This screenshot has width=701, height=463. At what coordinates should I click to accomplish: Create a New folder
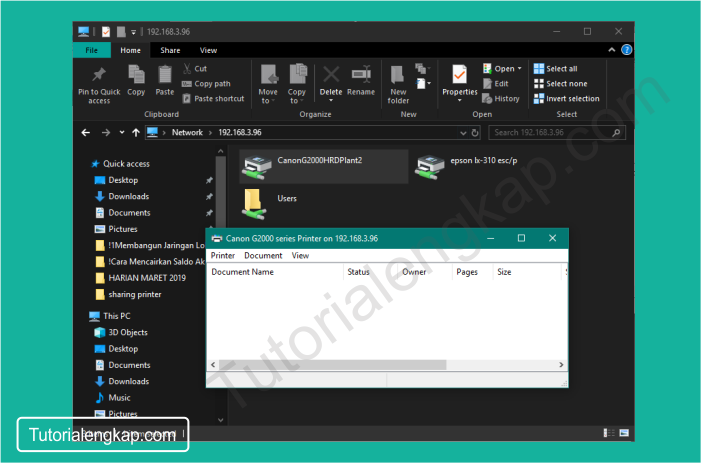[398, 84]
